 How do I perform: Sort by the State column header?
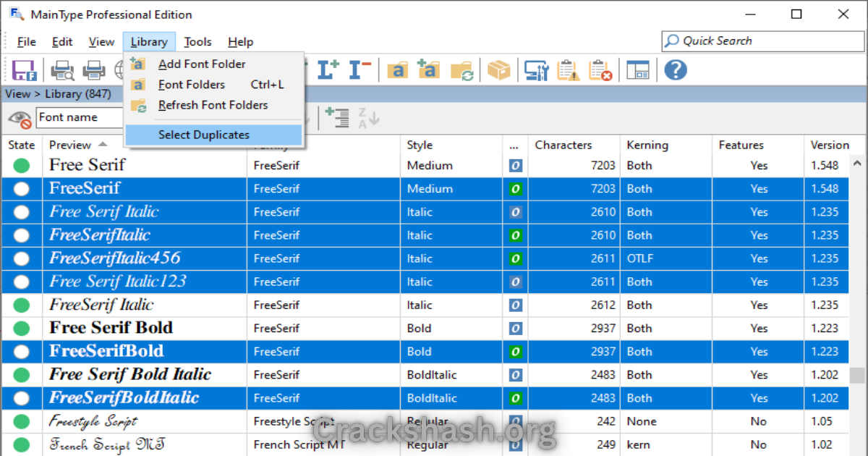(x=22, y=145)
